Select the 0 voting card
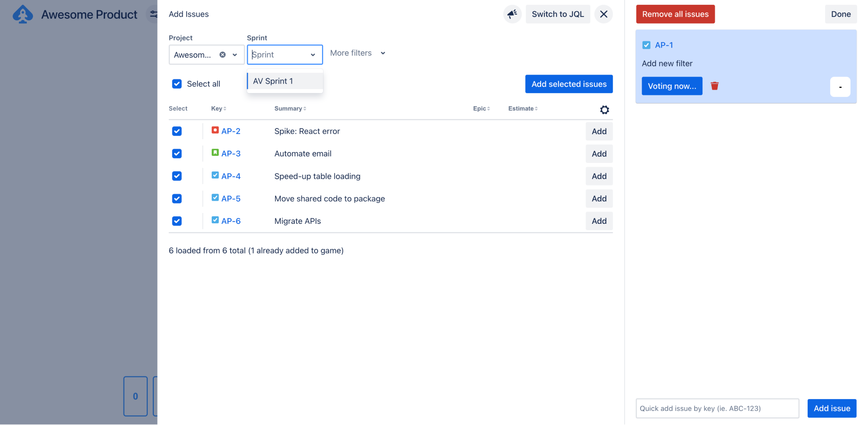Viewport: 868px width, 425px height. click(x=135, y=396)
